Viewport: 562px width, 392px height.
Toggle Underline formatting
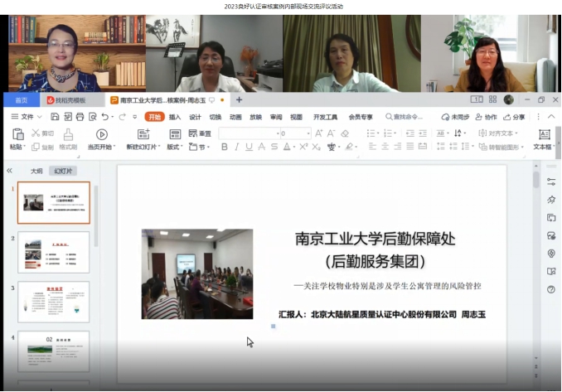[x=250, y=148]
